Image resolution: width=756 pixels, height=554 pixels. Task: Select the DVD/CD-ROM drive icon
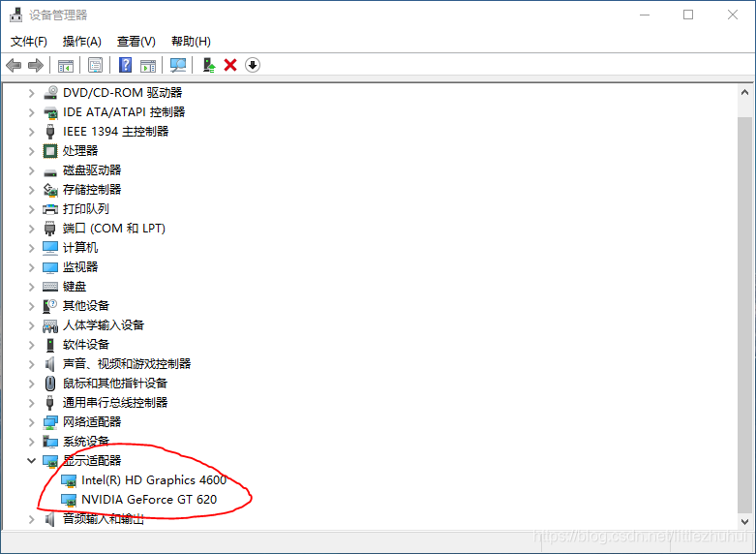pos(50,93)
